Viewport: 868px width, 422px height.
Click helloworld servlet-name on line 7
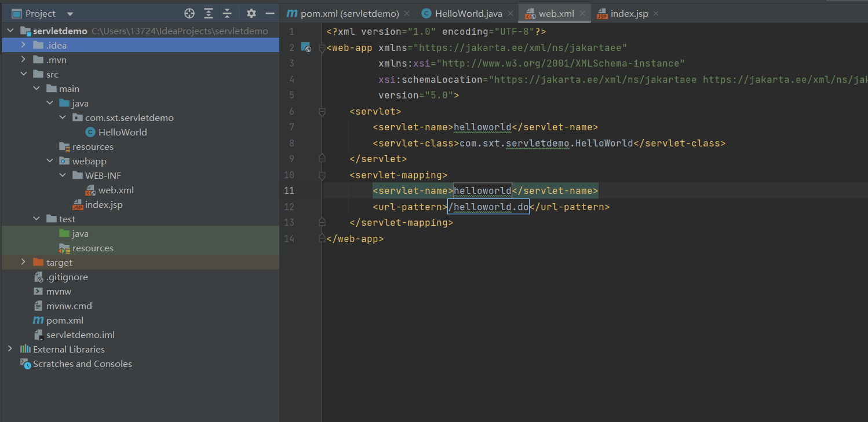coord(483,127)
